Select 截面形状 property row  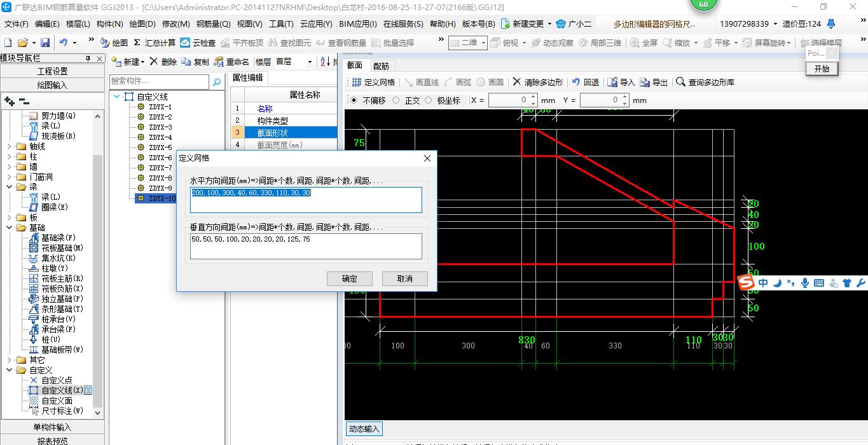pyautogui.click(x=284, y=132)
